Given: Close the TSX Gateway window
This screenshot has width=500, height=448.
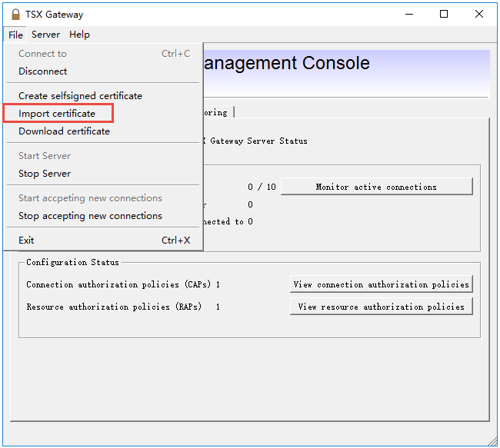Looking at the screenshot, I should point(479,14).
